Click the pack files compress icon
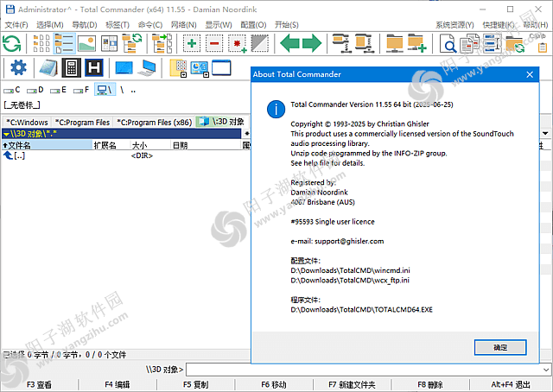The image size is (553, 392). point(341,44)
